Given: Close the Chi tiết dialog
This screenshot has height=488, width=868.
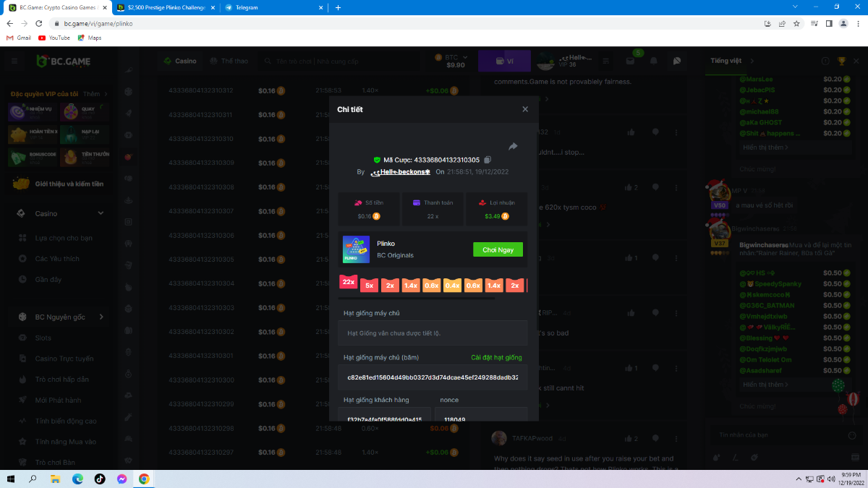Looking at the screenshot, I should click(x=525, y=109).
